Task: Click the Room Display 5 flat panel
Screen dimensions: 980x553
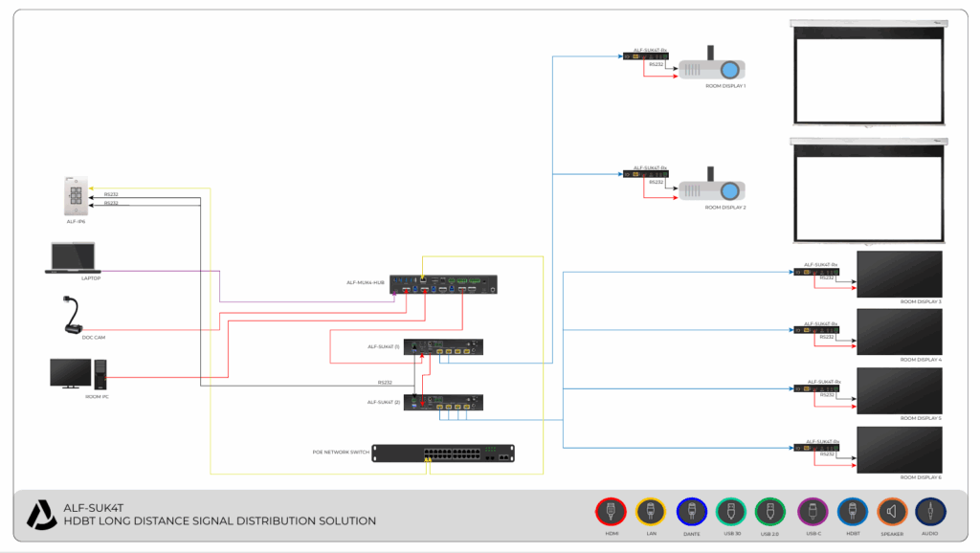Action: 900,391
